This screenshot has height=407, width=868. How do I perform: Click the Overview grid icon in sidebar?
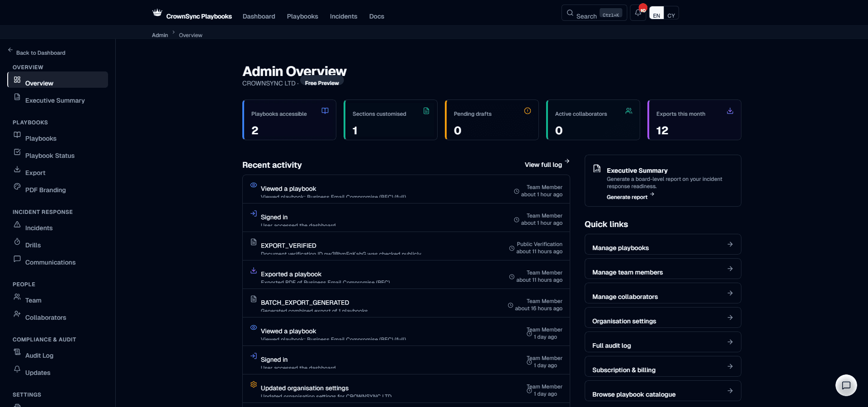click(17, 80)
